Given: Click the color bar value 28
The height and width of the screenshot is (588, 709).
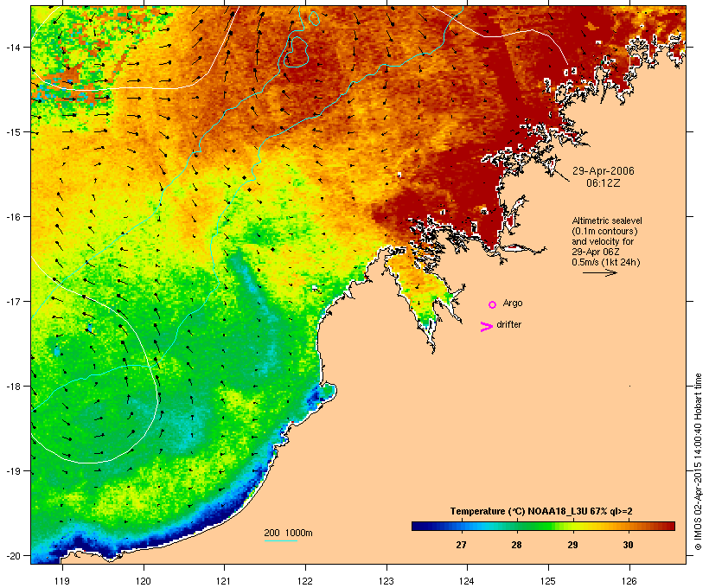Looking at the screenshot, I should (x=516, y=545).
